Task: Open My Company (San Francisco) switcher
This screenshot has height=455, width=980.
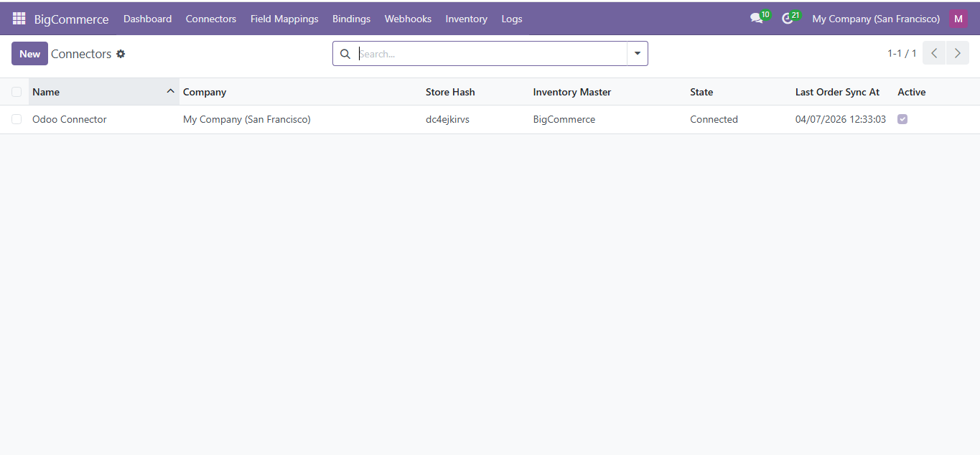Action: (x=875, y=18)
